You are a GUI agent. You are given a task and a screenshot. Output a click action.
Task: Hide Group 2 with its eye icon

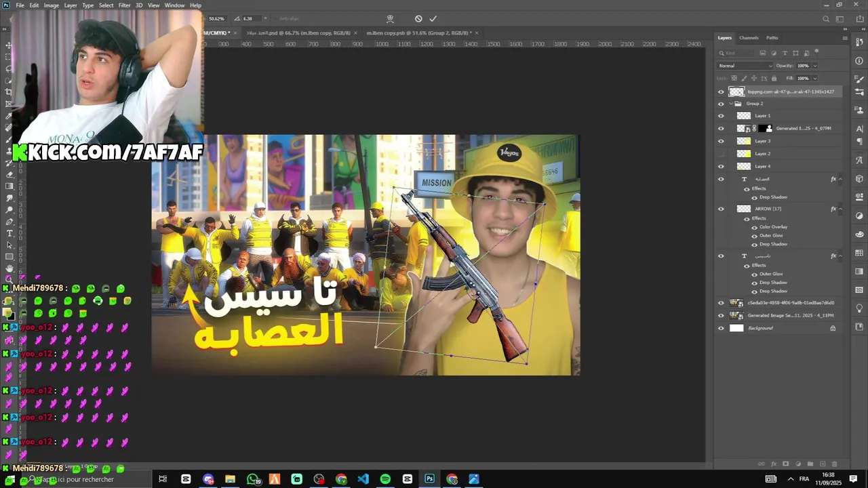pyautogui.click(x=721, y=104)
